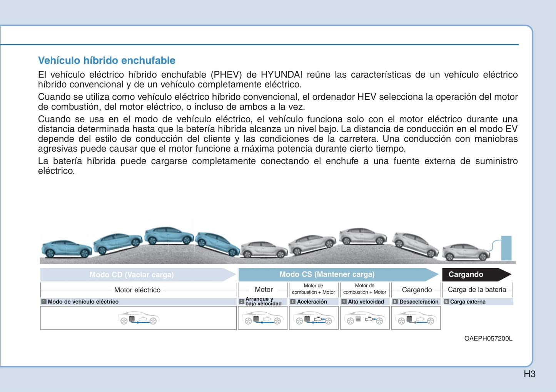Click the blue charging station pillar
Screen dimensions: 556x392
tap(506, 248)
